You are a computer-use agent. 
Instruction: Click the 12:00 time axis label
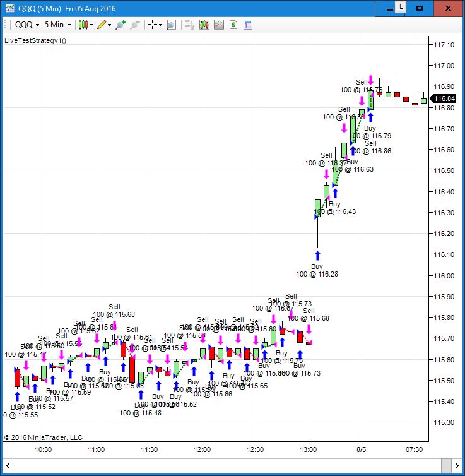[x=203, y=449]
